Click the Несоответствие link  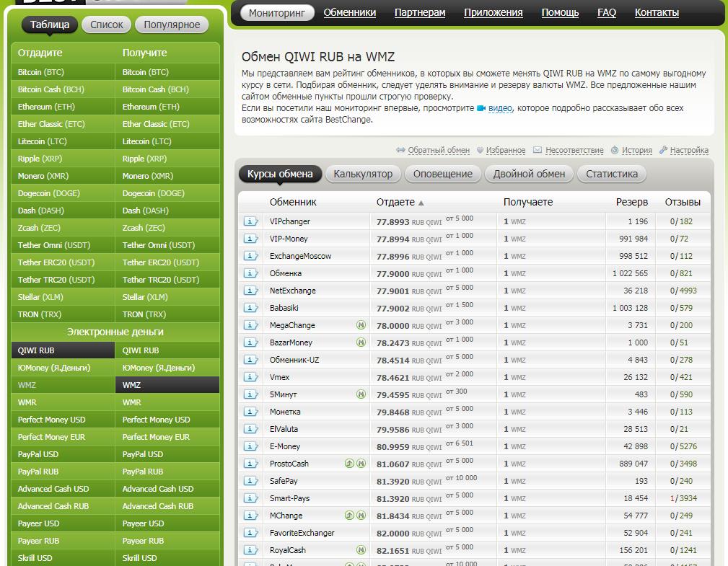pyautogui.click(x=574, y=150)
